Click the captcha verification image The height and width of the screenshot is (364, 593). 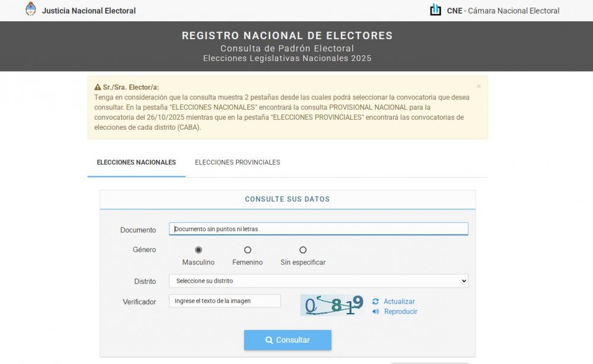click(332, 305)
